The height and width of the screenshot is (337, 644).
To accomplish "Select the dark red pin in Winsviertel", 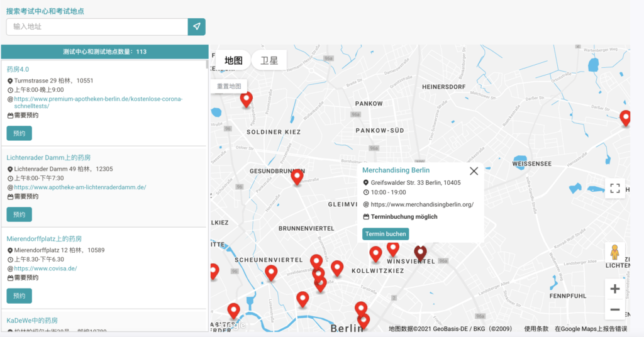I will click(x=420, y=253).
